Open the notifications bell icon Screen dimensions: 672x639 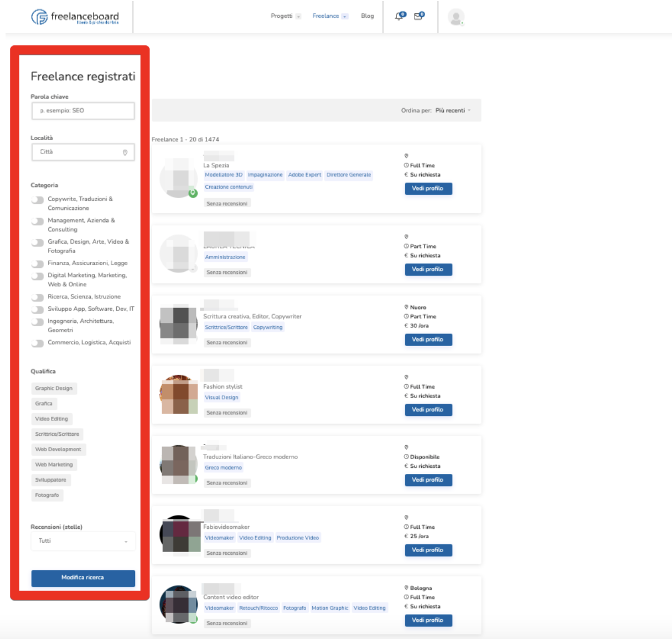(399, 16)
